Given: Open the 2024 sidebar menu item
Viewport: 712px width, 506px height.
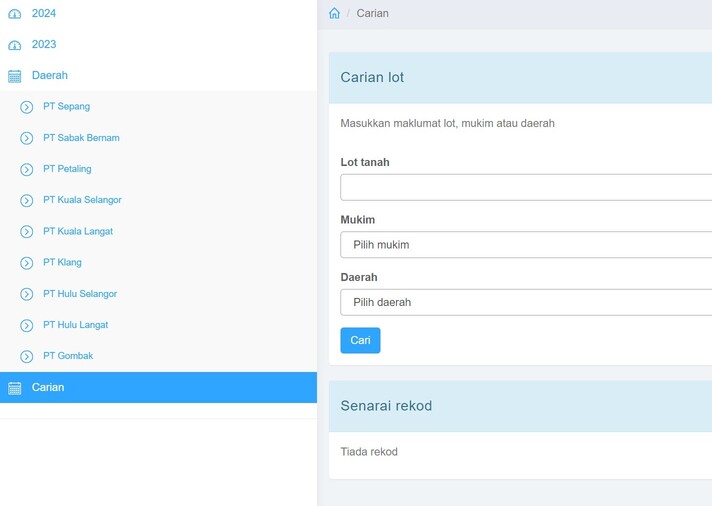Looking at the screenshot, I should tap(44, 14).
